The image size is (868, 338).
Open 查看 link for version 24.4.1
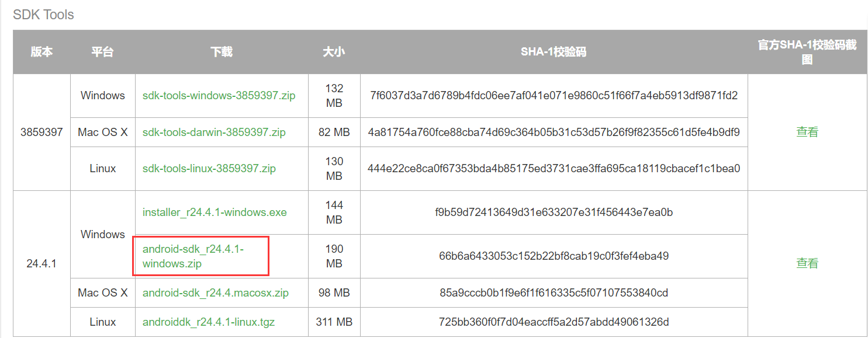point(807,263)
